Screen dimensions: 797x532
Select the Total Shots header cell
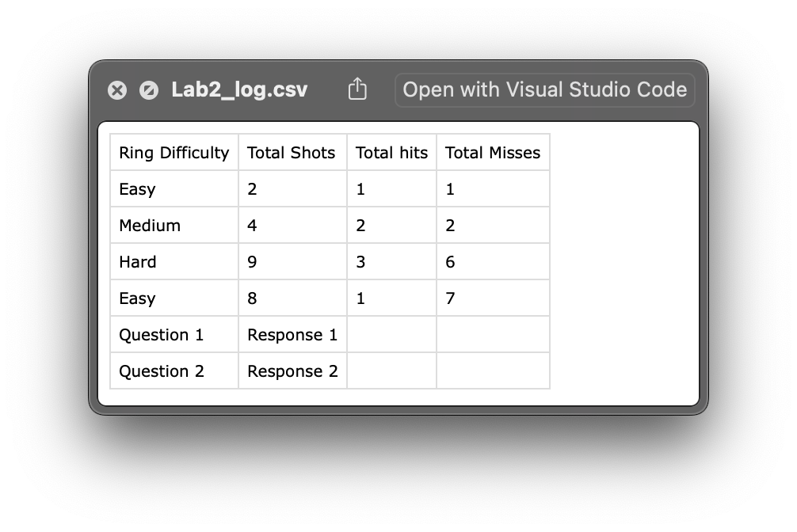coord(292,153)
